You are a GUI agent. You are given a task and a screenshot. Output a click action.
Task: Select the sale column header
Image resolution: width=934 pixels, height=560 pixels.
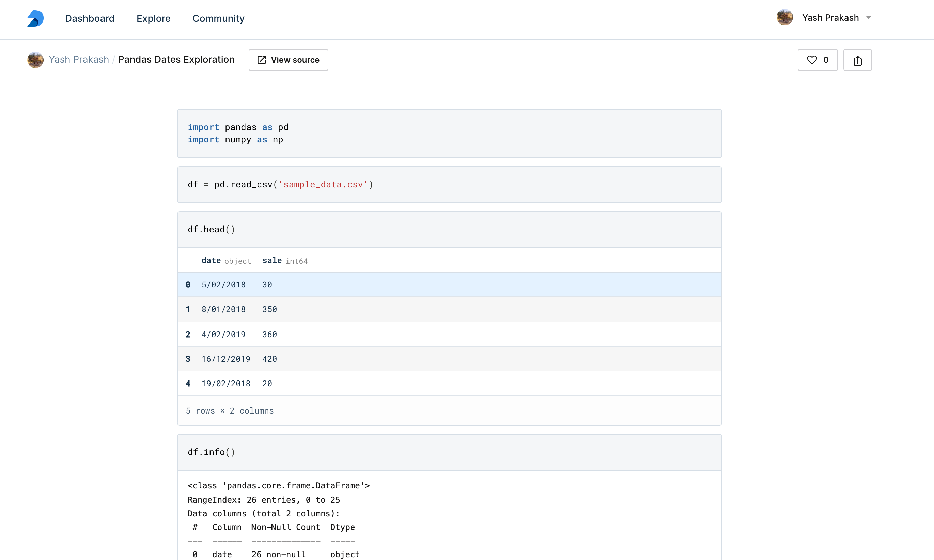pyautogui.click(x=272, y=260)
